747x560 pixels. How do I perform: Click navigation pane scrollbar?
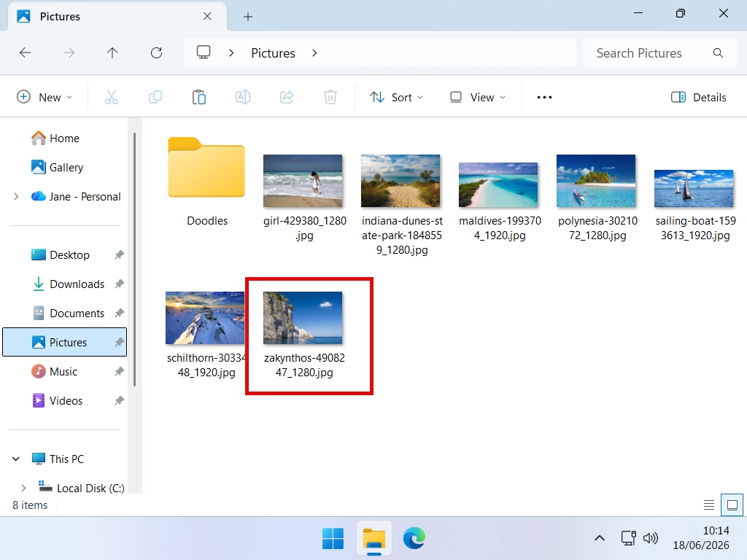pos(135,260)
